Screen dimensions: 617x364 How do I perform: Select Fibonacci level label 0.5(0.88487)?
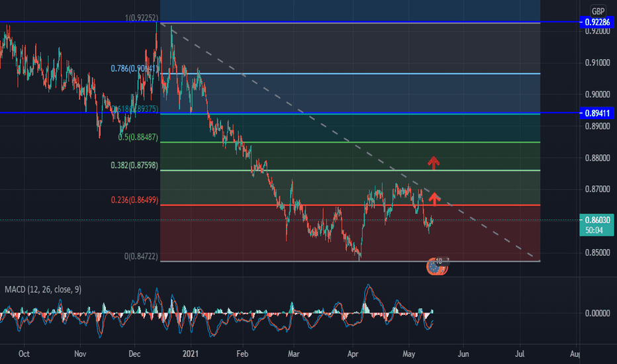click(x=138, y=138)
